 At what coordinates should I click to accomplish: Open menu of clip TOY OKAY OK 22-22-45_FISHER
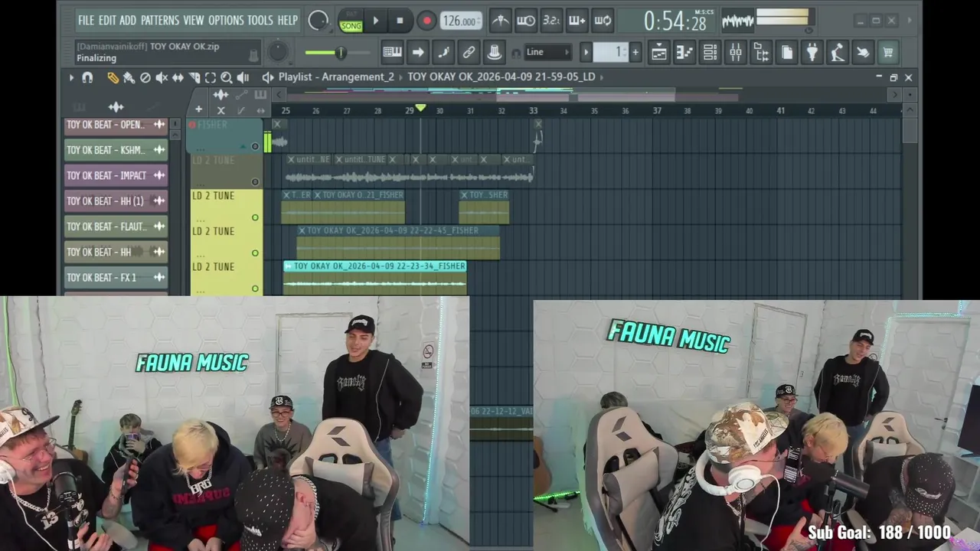(x=302, y=230)
